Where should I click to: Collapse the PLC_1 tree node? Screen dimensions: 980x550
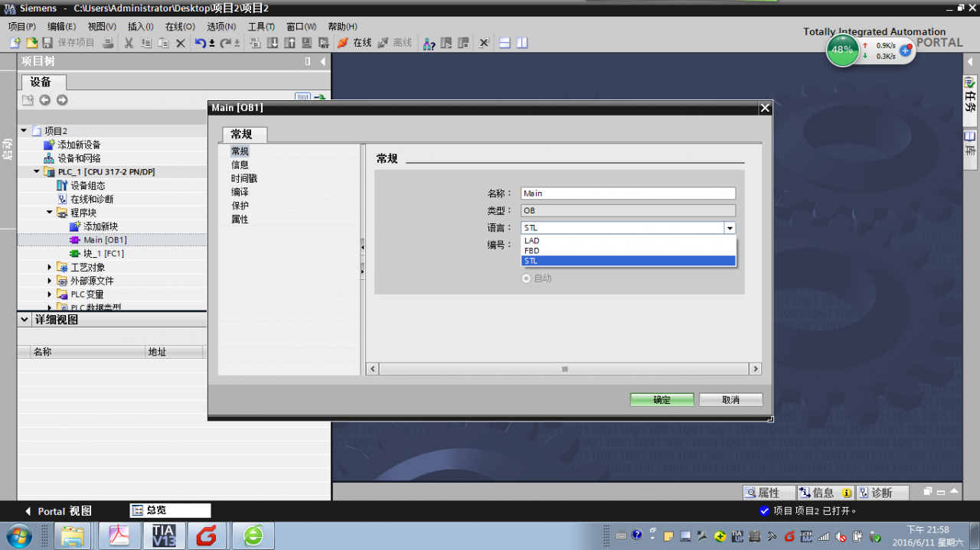point(37,172)
